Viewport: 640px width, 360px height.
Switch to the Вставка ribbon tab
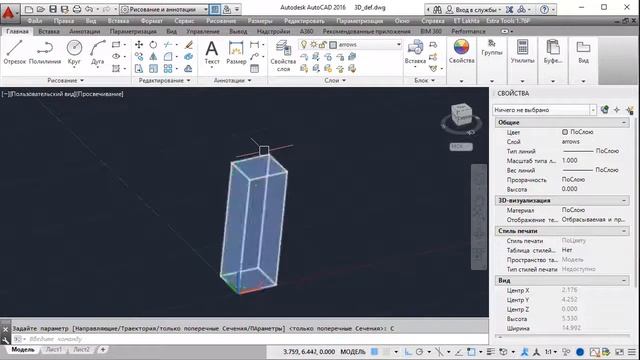point(49,31)
